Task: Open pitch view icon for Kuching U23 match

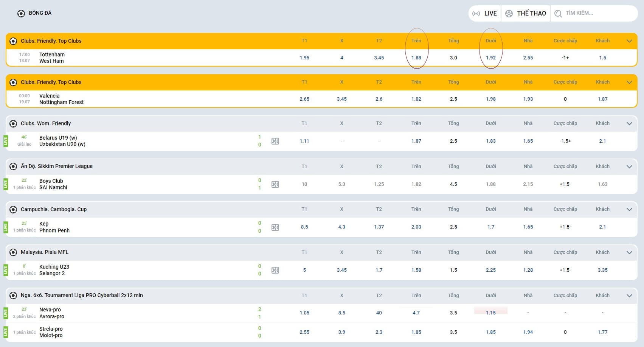Action: pos(275,270)
